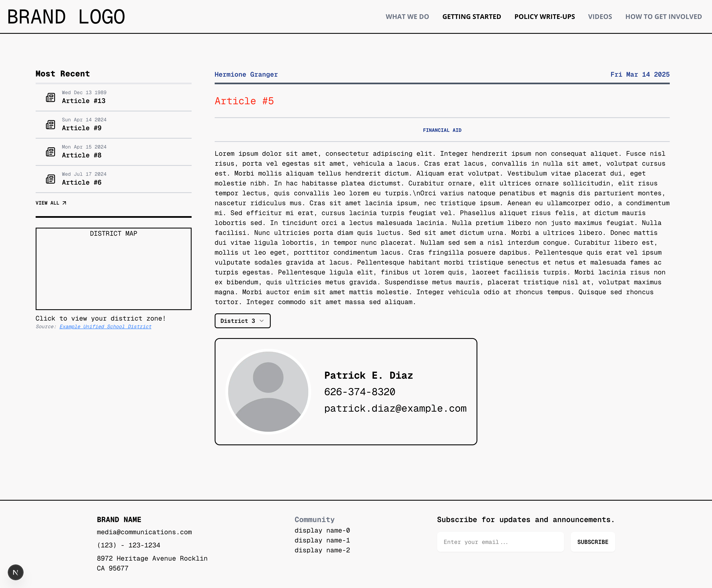The image size is (712, 588).
Task: Click the newspaper icon beside Article #6
Action: [x=50, y=179]
